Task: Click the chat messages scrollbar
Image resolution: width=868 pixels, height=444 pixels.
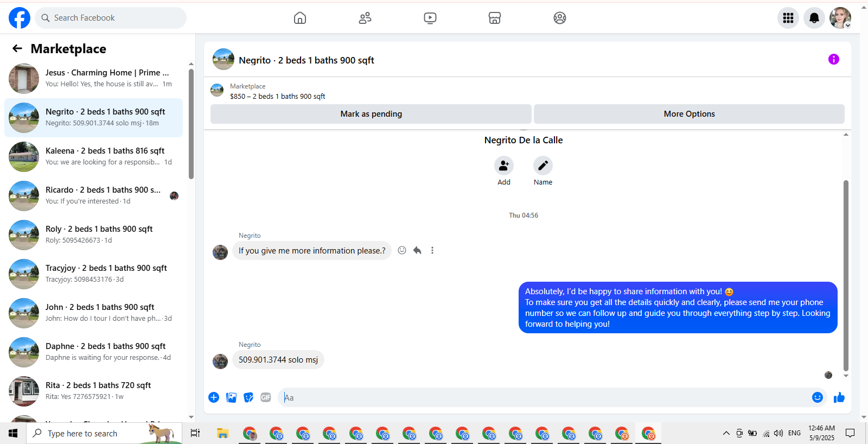Action: tap(846, 276)
